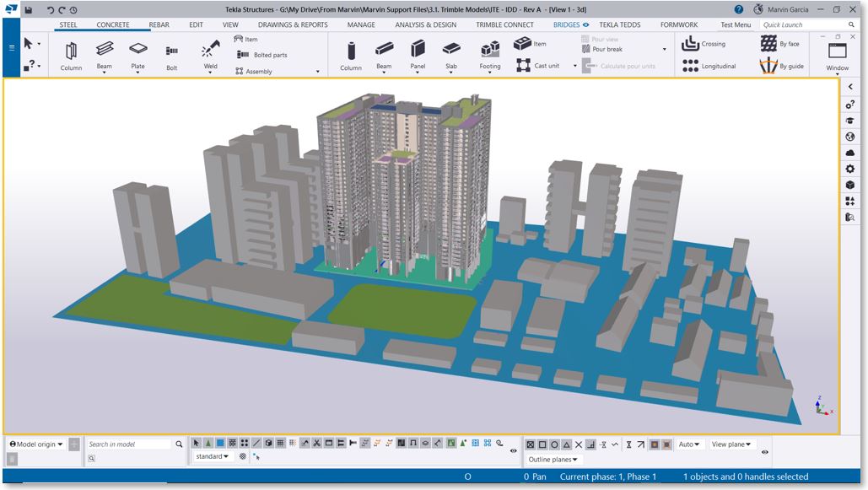Click the Test Menu button
This screenshot has height=490, width=868.
[x=735, y=25]
